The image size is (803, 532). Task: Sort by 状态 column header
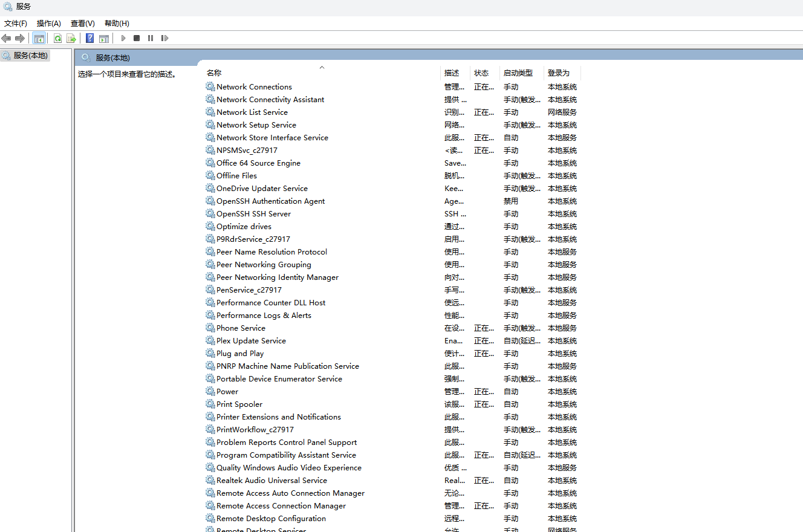[481, 73]
